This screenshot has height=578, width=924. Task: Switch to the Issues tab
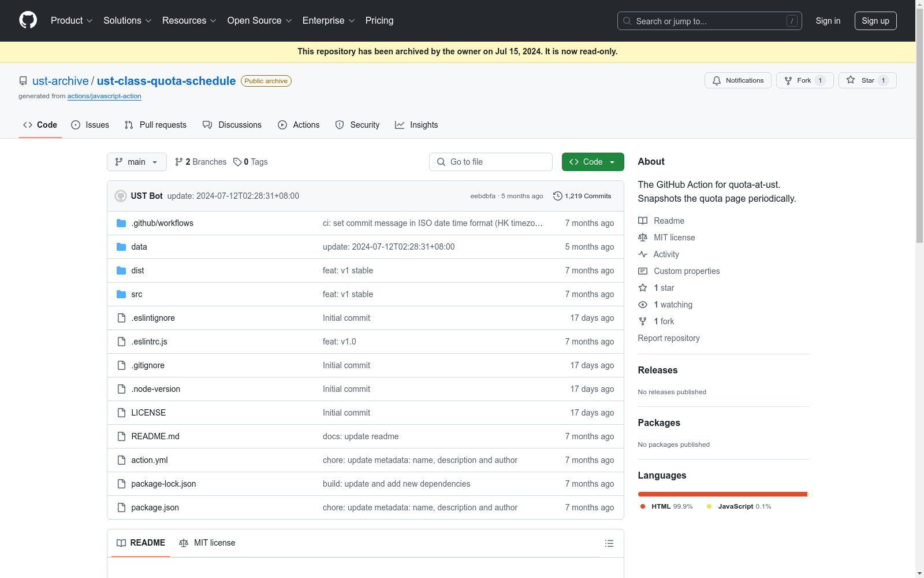(x=90, y=125)
